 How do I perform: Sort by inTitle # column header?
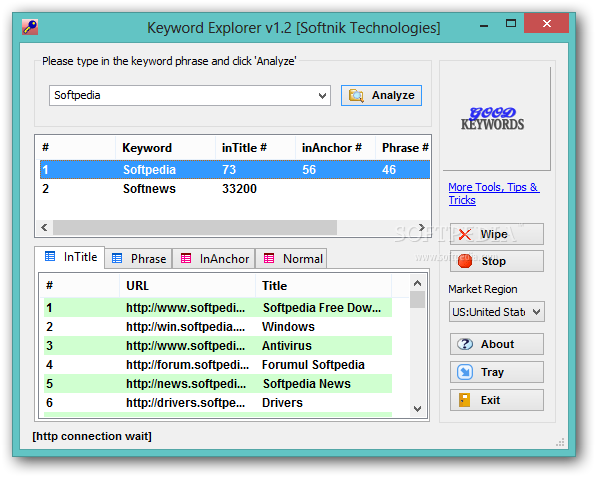click(x=255, y=148)
